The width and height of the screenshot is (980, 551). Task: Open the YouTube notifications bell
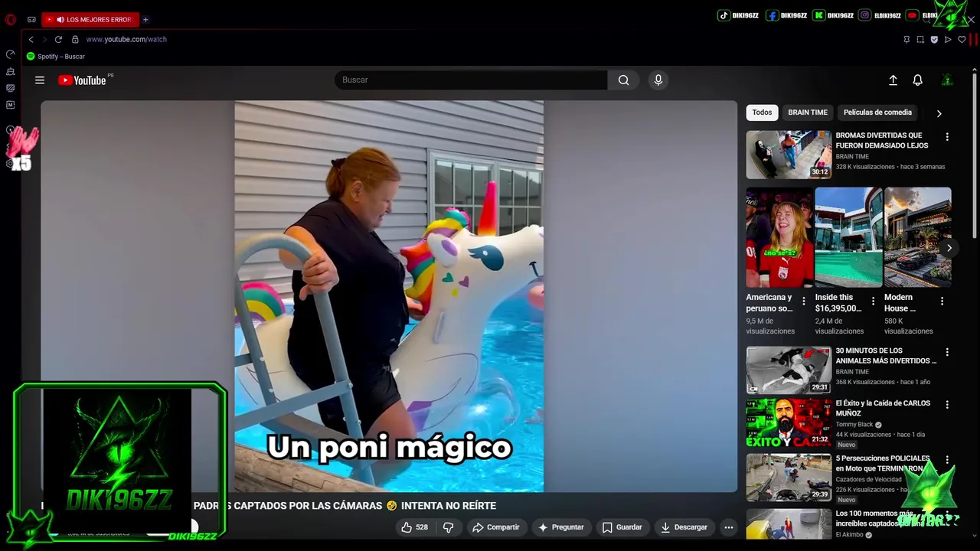917,80
